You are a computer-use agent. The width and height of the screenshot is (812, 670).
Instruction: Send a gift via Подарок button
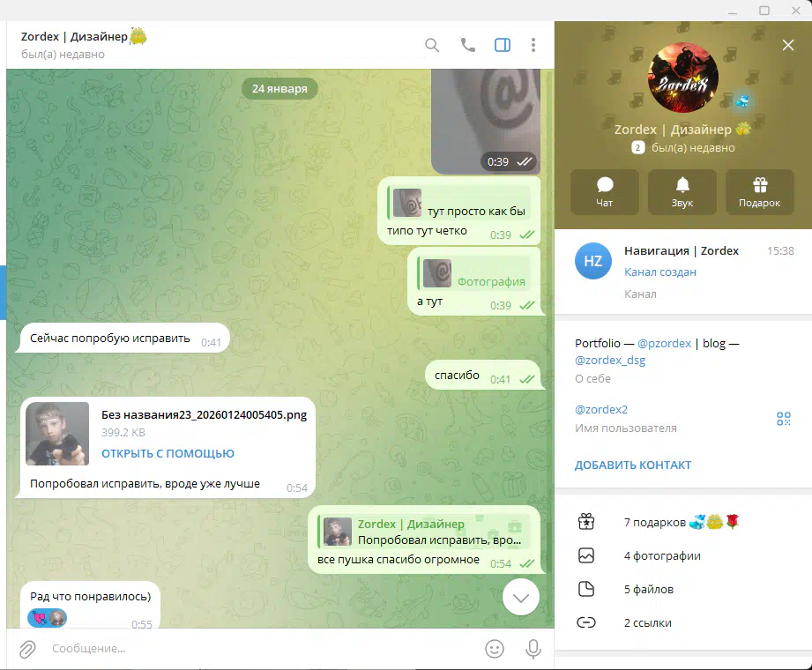click(x=759, y=191)
